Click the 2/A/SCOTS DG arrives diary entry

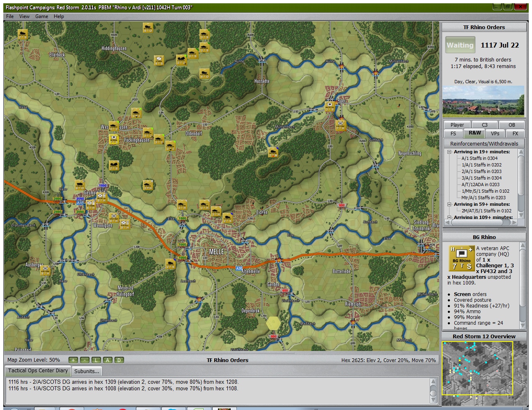pyautogui.click(x=123, y=382)
